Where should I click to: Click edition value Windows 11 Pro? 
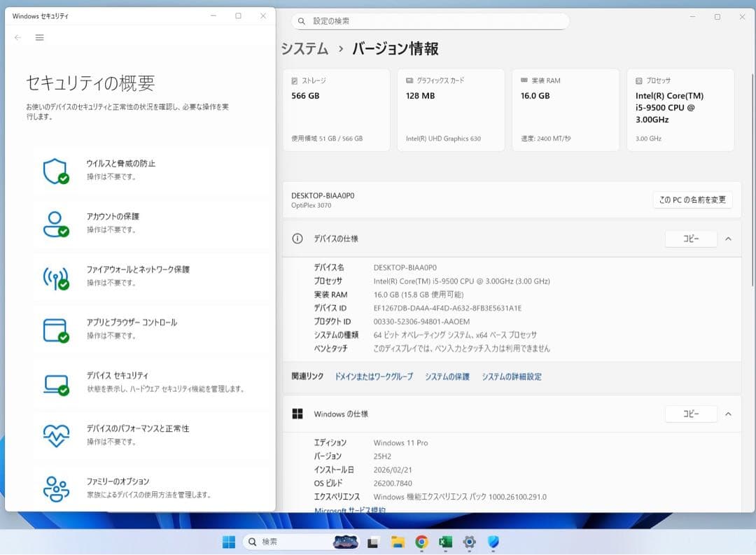[400, 442]
